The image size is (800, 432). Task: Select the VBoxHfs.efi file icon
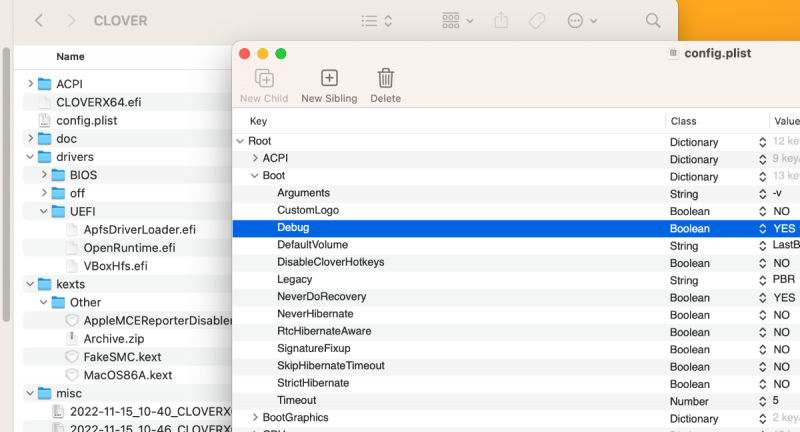click(72, 266)
